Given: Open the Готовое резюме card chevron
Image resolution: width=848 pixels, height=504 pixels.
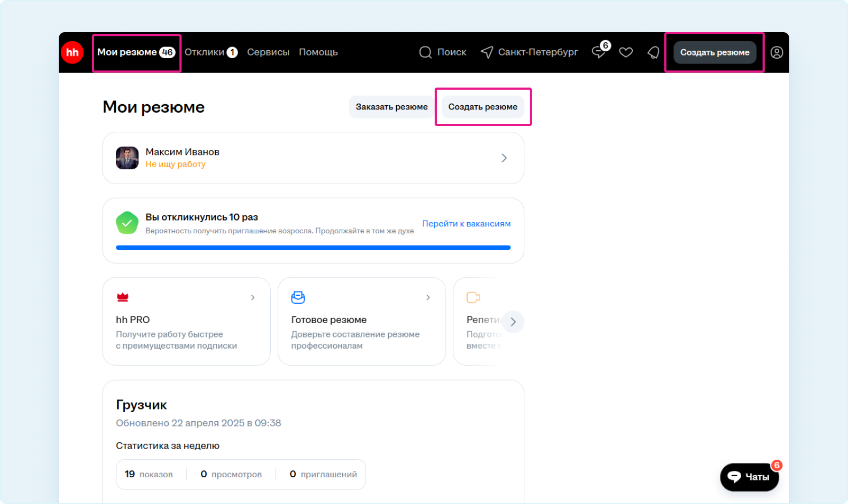Looking at the screenshot, I should [428, 297].
